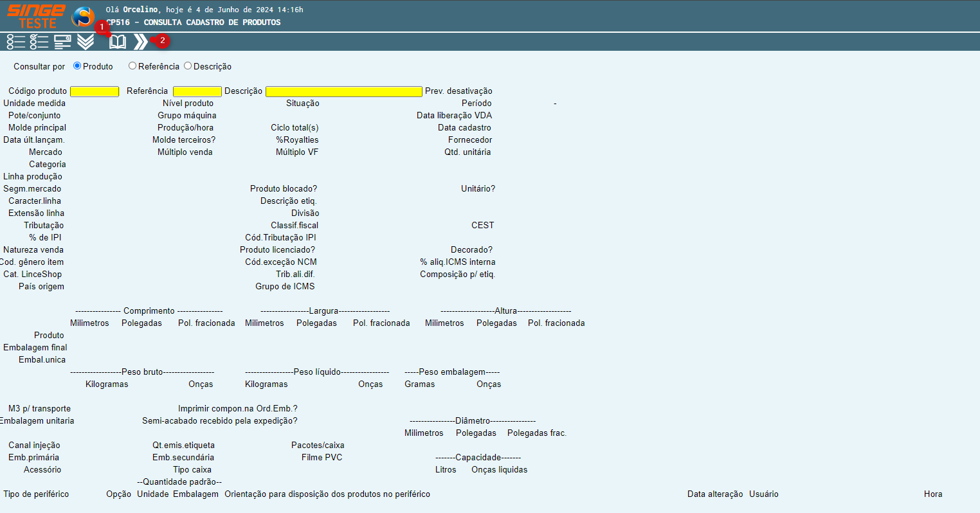Click the CP516 Consulta Cadastro title
The width and height of the screenshot is (980, 513).
pyautogui.click(x=194, y=22)
